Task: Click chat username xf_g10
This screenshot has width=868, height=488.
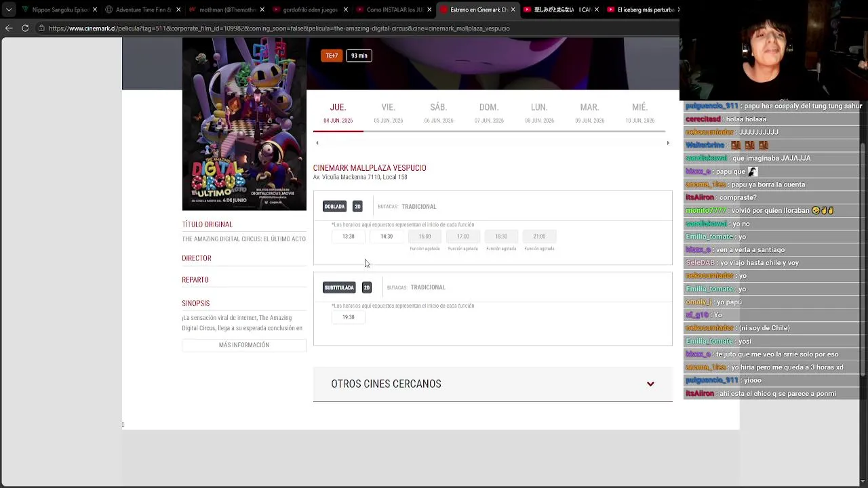Action: pos(697,315)
